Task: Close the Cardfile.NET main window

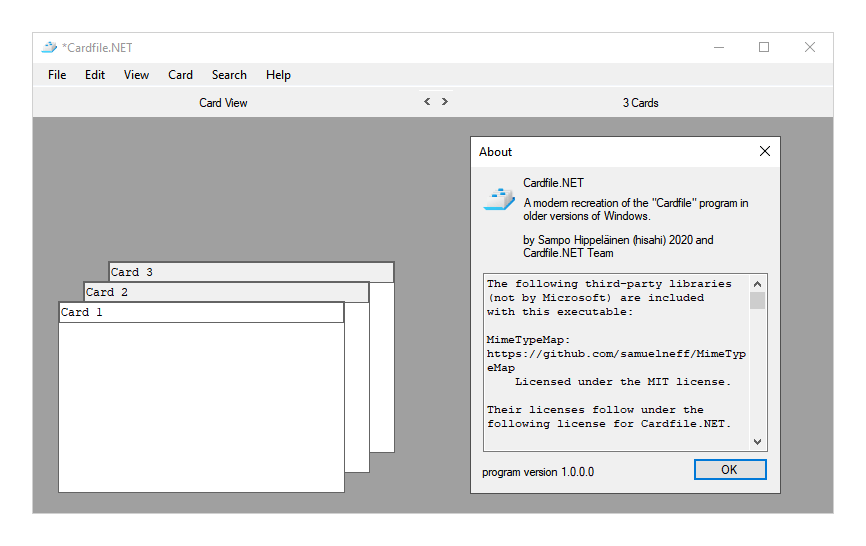Action: click(810, 47)
